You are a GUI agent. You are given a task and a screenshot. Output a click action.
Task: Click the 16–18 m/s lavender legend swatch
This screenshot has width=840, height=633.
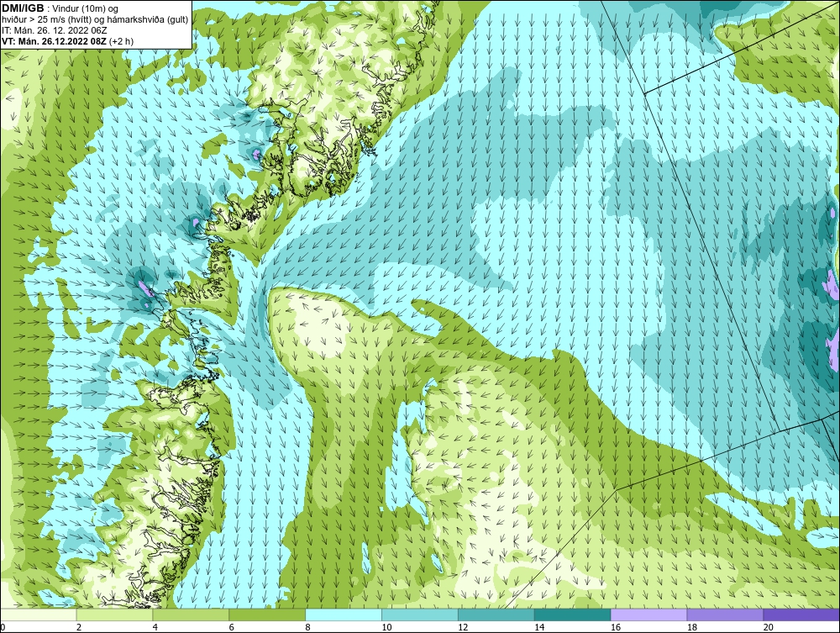(648, 615)
